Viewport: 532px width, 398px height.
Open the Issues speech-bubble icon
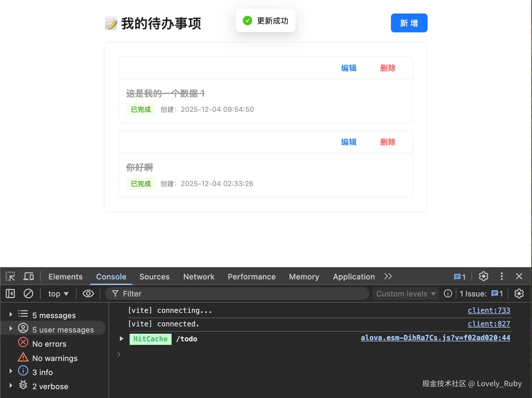458,276
